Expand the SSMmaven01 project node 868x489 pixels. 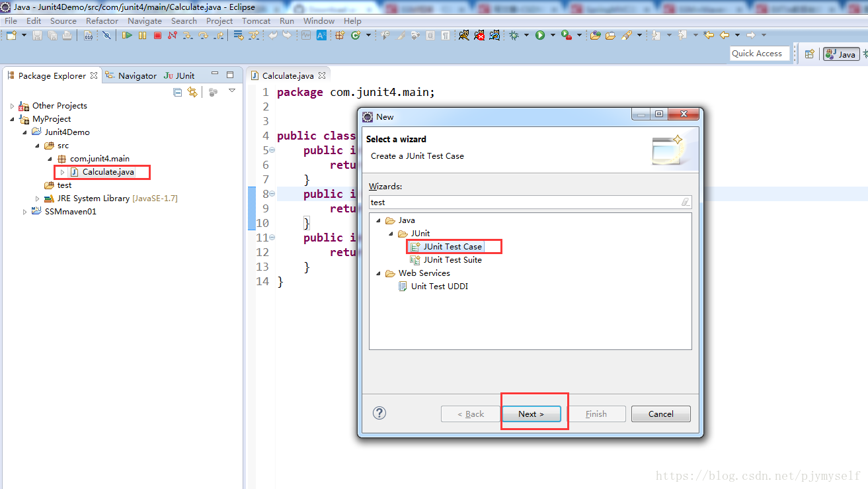pos(25,212)
